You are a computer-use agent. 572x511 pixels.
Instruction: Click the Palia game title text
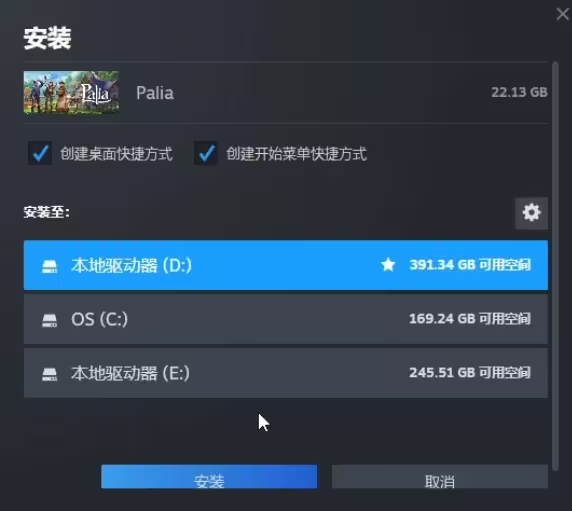155,93
